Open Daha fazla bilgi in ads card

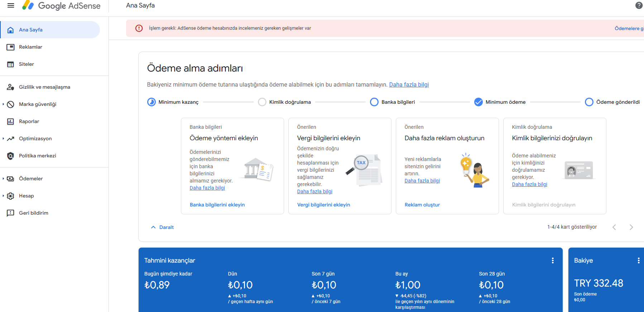click(422, 181)
